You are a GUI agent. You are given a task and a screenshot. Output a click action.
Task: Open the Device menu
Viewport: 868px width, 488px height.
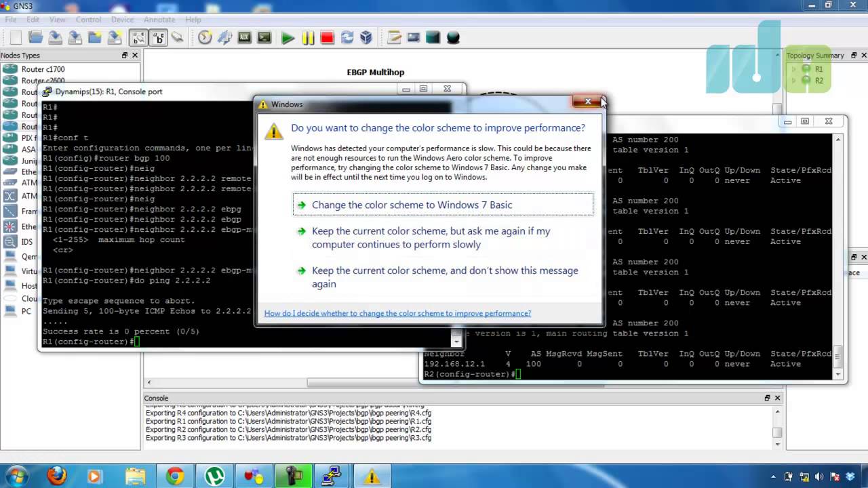click(x=123, y=20)
